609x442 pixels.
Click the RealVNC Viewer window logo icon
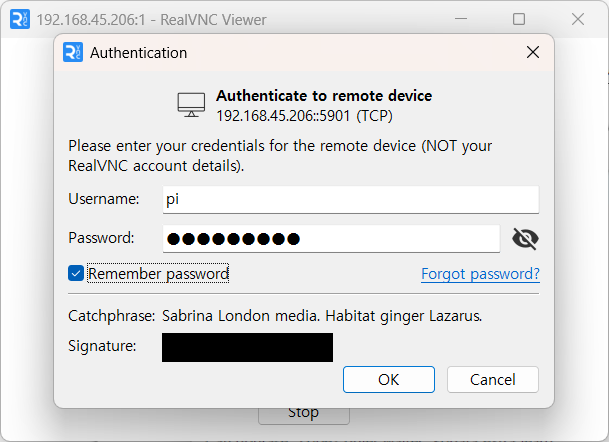coord(19,19)
